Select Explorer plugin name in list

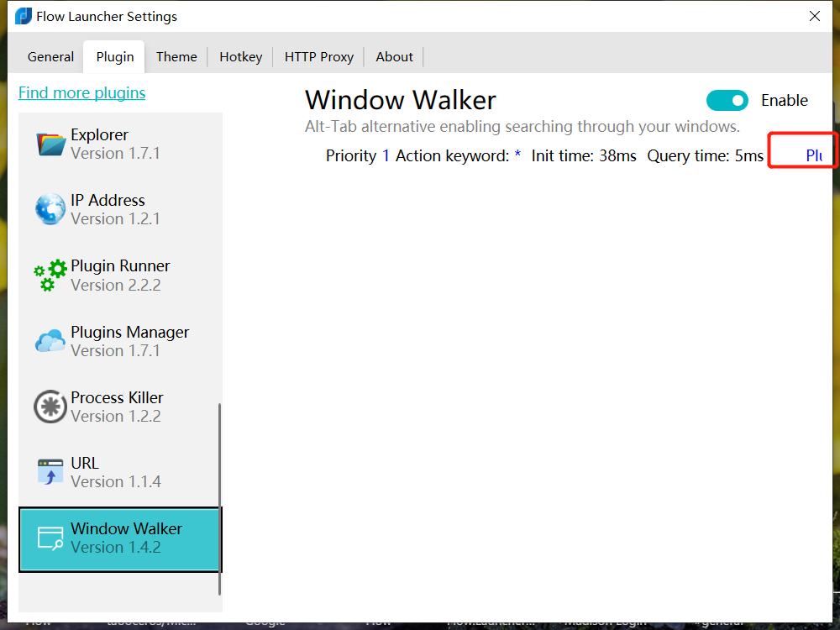point(99,134)
